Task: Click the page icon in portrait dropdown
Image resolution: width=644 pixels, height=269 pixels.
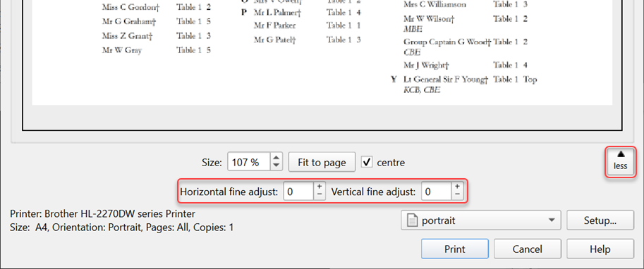Action: [413, 220]
